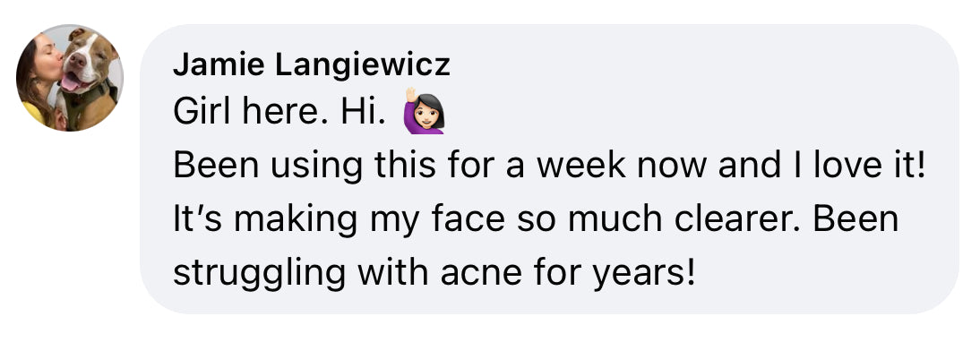Open Jamie Langiewicz's profile picture
Screen dimensions: 980x342
pos(69,78)
